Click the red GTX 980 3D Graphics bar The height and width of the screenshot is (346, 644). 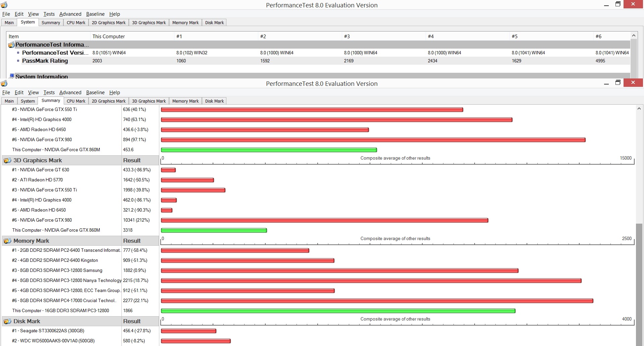coord(325,220)
